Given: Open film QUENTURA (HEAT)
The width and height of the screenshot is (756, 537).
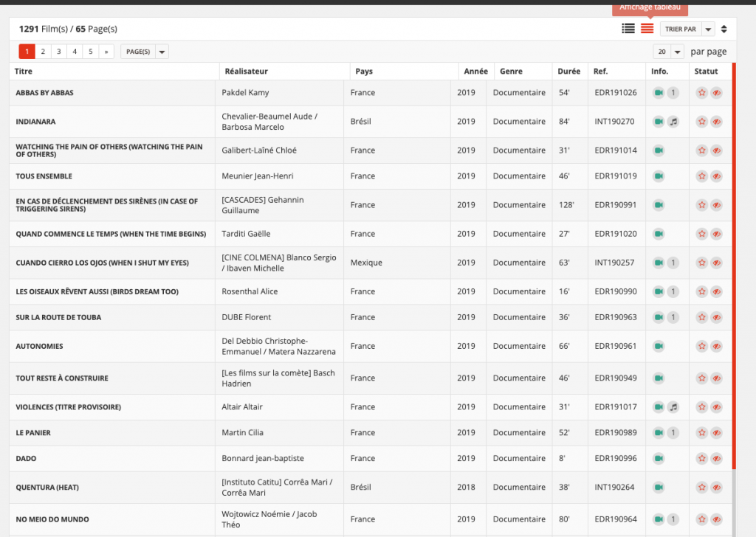Looking at the screenshot, I should 47,488.
